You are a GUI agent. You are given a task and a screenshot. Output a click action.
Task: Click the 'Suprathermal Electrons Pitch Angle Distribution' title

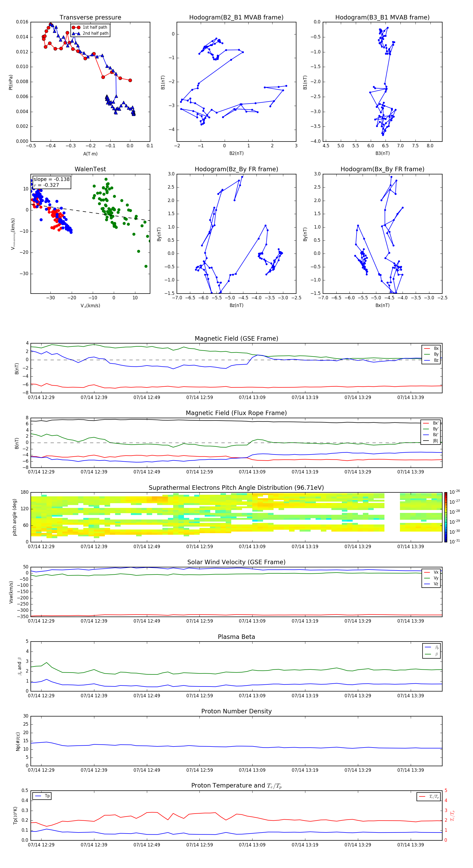(x=236, y=488)
